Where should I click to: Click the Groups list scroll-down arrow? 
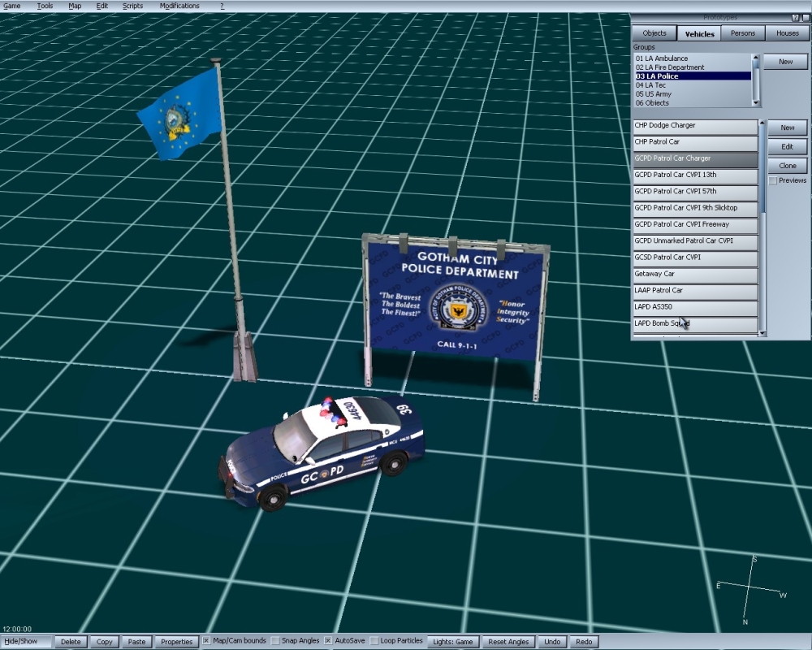tap(755, 102)
